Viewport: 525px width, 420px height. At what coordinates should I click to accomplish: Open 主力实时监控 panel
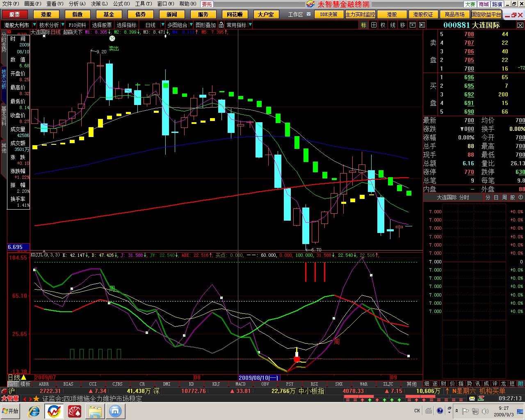click(x=360, y=14)
